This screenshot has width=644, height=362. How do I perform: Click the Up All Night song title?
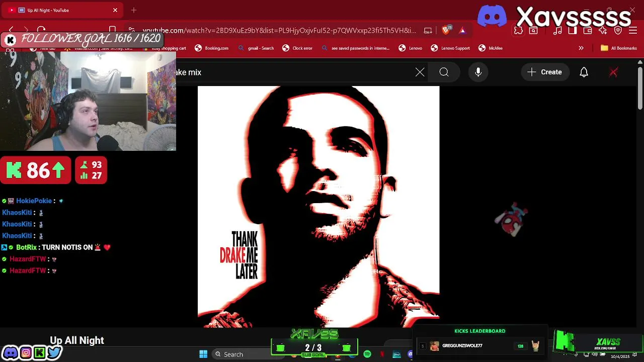coord(77,340)
